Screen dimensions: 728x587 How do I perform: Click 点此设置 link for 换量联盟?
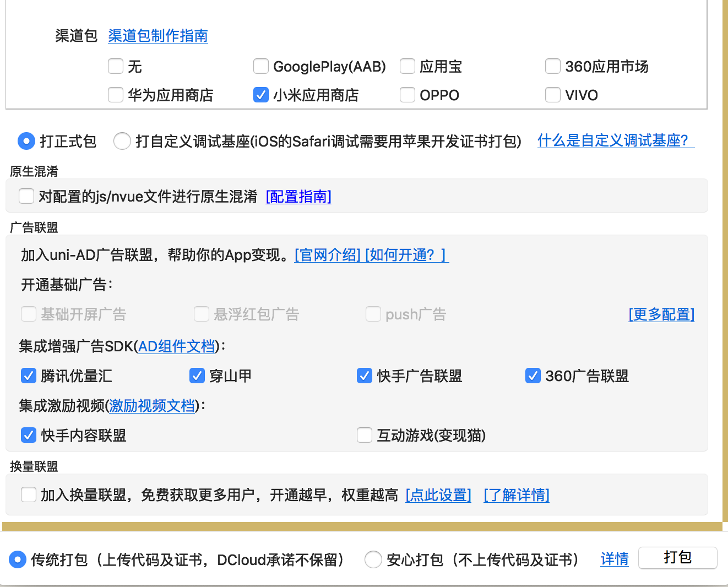coord(438,495)
